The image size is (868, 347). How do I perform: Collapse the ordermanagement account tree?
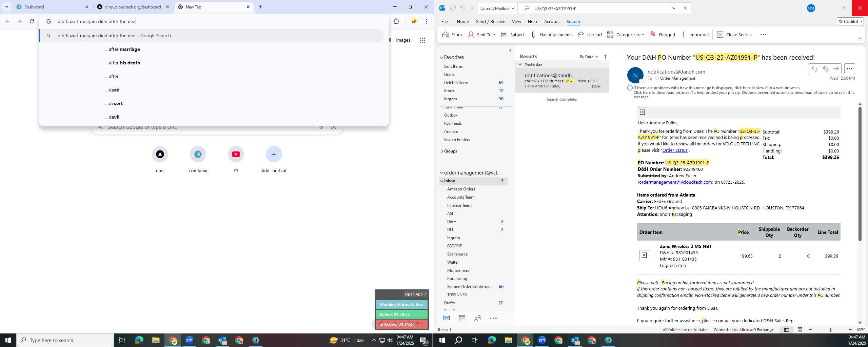441,173
